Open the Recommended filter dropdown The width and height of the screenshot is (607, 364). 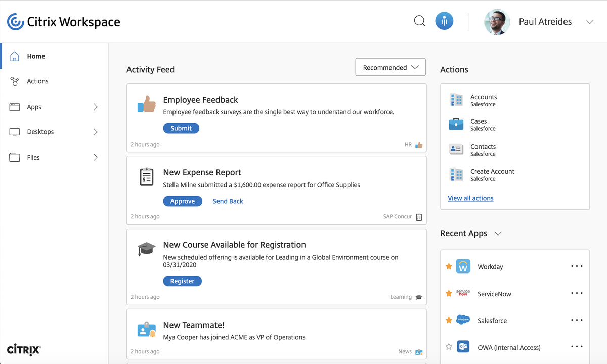click(x=391, y=67)
